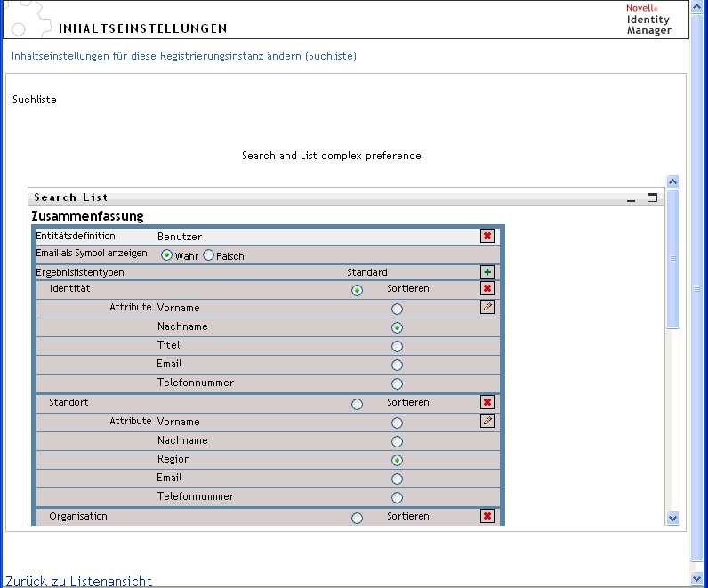Screen dimensions: 708x588
Task: Sort Identität by Nachname
Action: (x=397, y=328)
